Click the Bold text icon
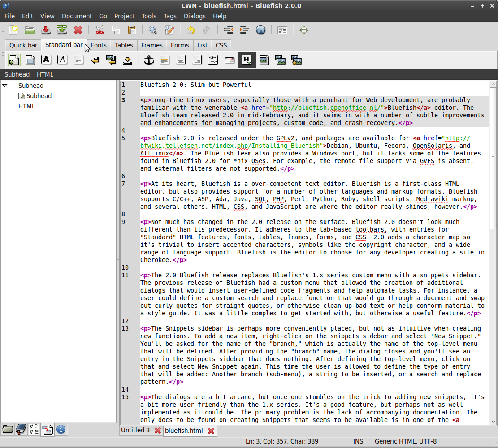 [46, 60]
